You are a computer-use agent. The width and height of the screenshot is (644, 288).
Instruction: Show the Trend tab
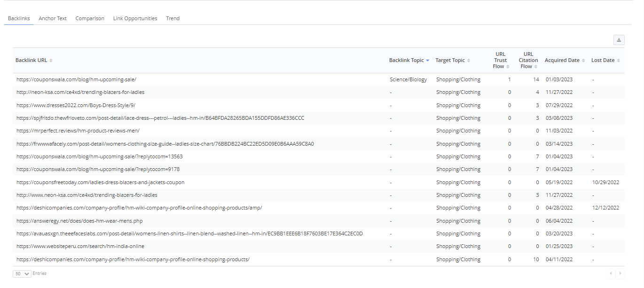173,18
